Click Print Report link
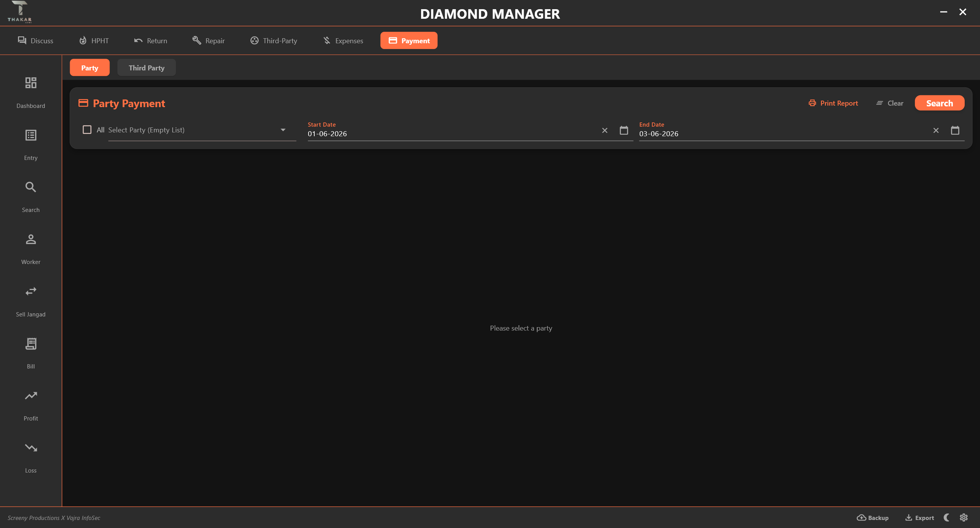Viewport: 980px width, 528px height. click(x=833, y=103)
